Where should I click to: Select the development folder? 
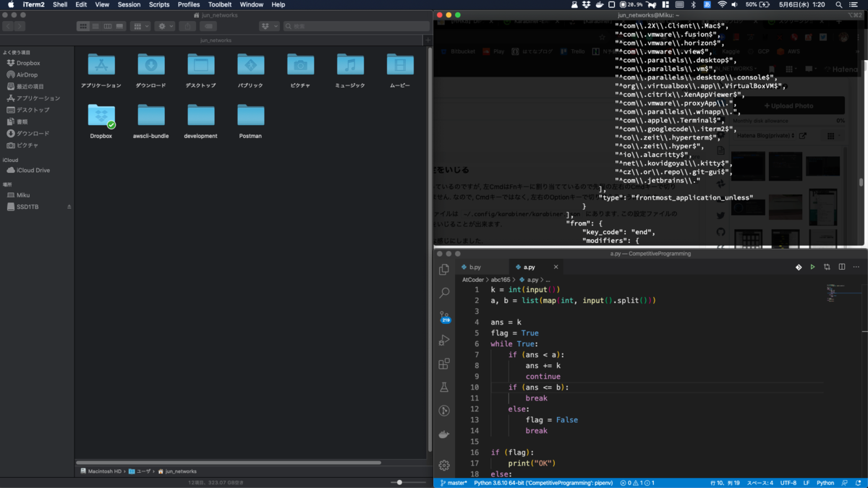pyautogui.click(x=201, y=121)
